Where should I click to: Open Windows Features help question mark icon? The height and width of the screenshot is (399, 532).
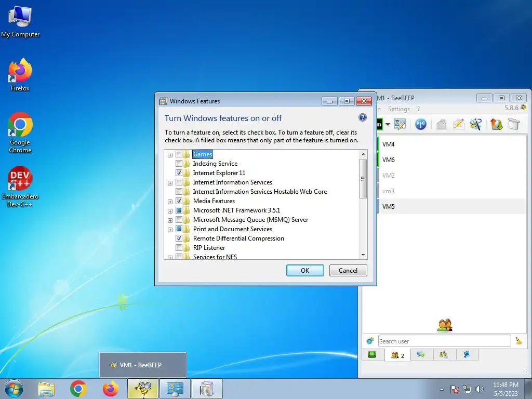pyautogui.click(x=362, y=117)
